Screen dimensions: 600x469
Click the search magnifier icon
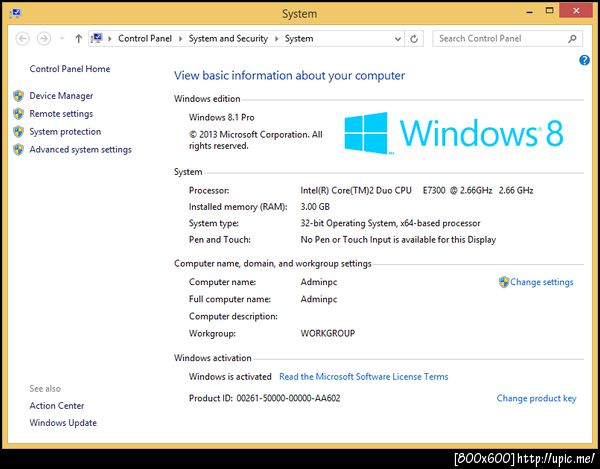coord(572,39)
